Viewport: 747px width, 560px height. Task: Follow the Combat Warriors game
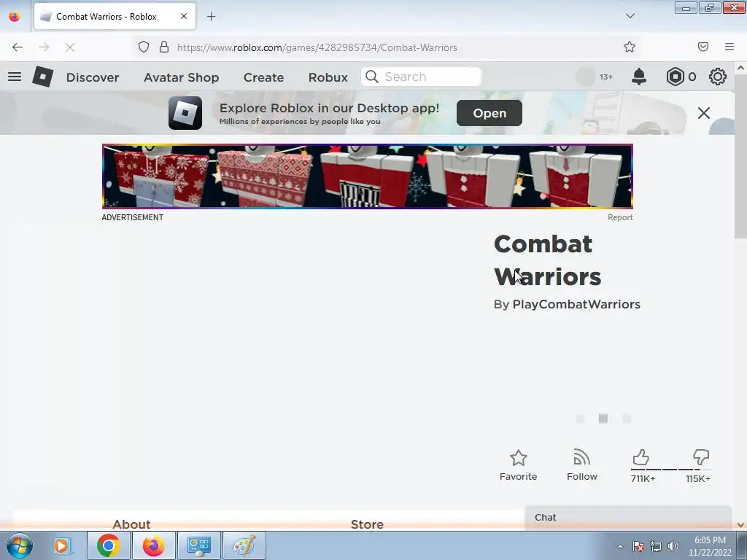[581, 465]
